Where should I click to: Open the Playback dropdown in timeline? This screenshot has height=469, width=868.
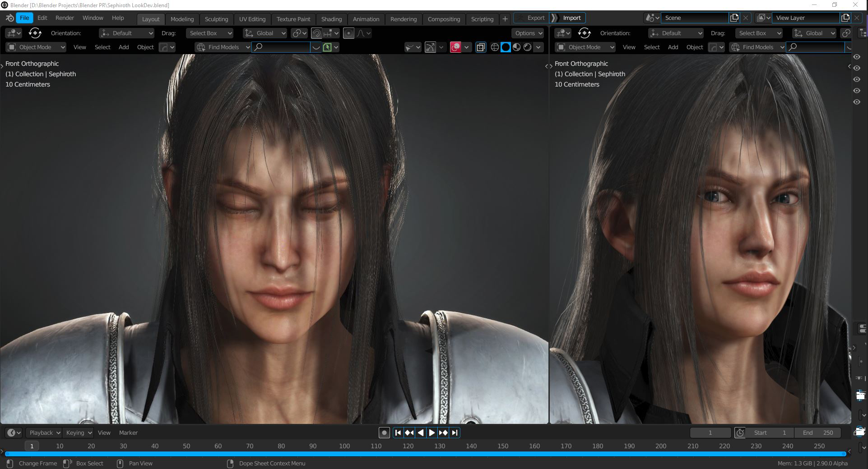click(44, 433)
